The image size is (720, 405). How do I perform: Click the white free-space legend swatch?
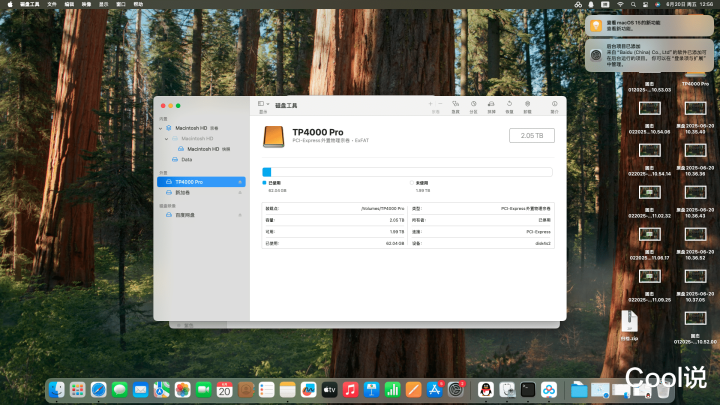(x=411, y=183)
